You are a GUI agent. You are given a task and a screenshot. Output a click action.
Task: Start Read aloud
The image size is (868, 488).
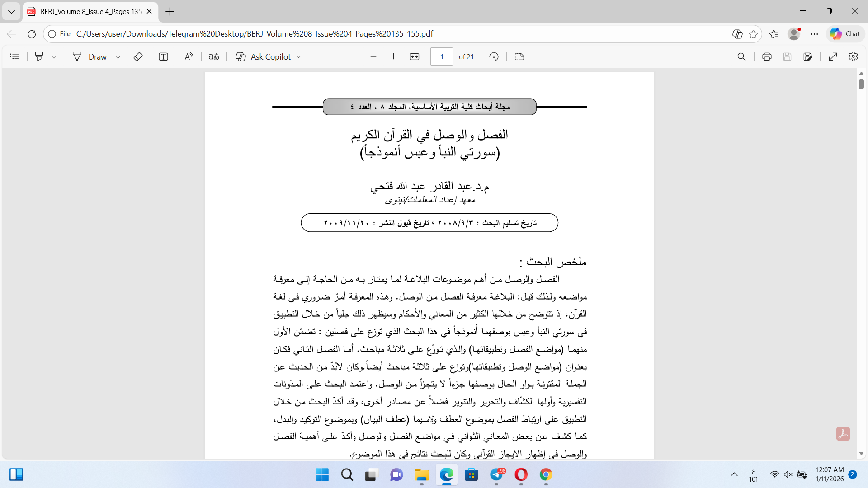tap(189, 56)
